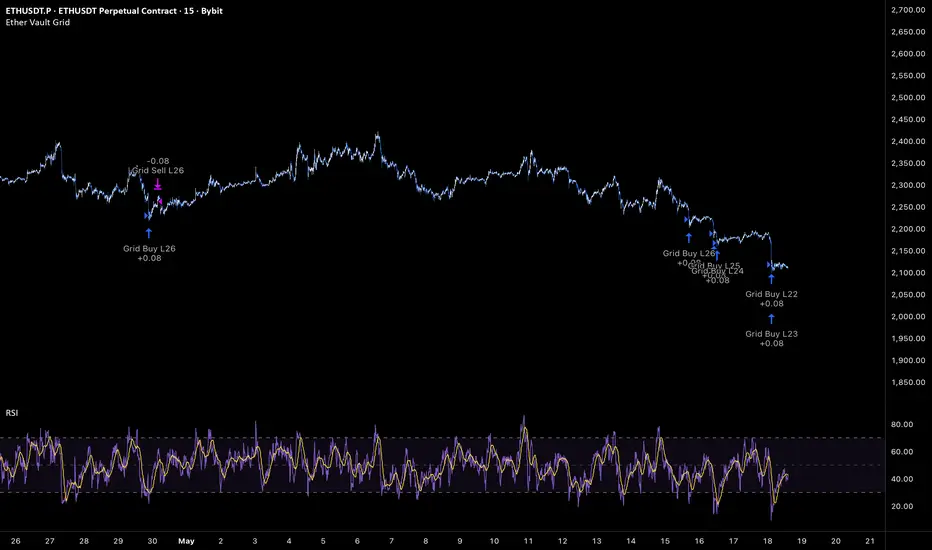Select the Grid Buy L22 trade label
The width and height of the screenshot is (932, 550).
pyautogui.click(x=772, y=294)
